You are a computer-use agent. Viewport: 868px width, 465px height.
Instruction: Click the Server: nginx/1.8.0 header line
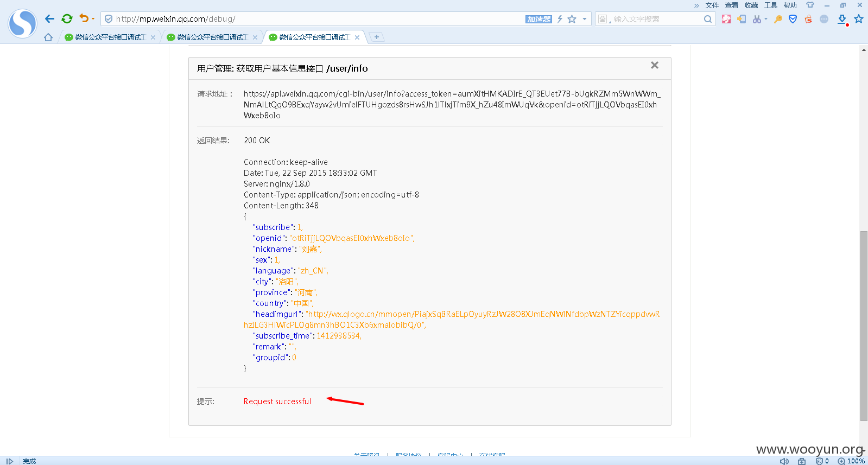[277, 184]
